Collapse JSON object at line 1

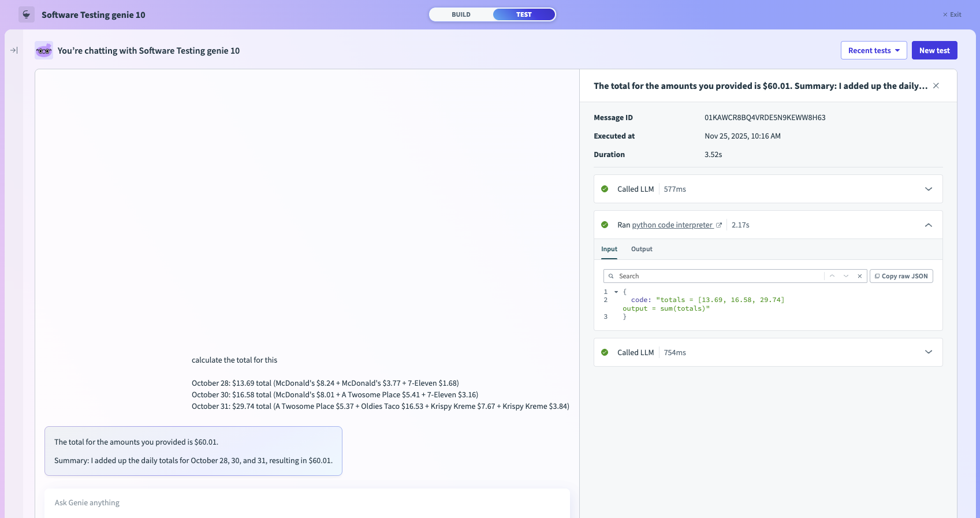coord(616,292)
